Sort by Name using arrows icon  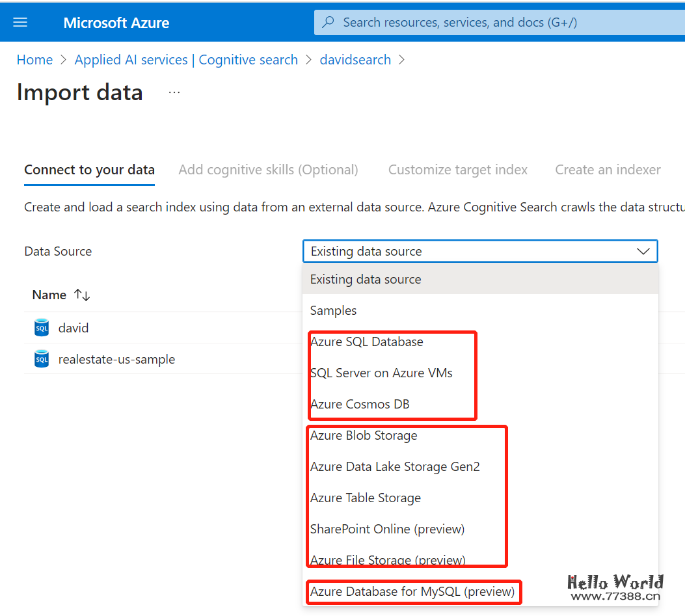[x=82, y=295]
